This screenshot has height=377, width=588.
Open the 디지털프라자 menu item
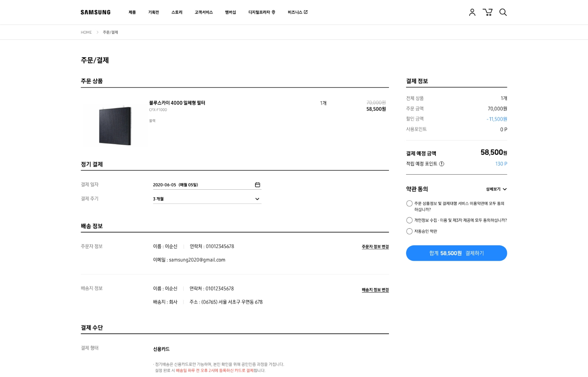[x=262, y=12]
